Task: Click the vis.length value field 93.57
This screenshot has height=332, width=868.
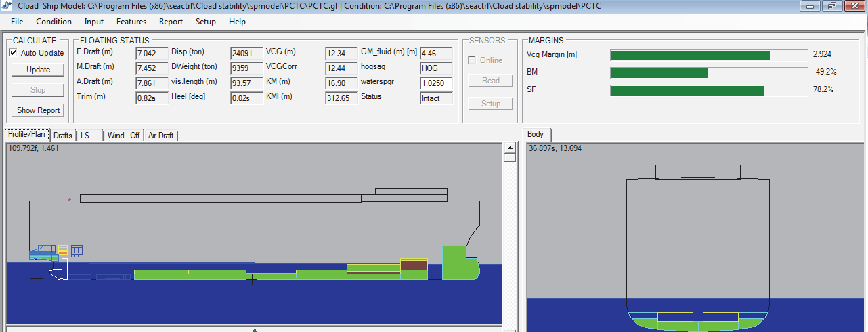Action: [246, 83]
